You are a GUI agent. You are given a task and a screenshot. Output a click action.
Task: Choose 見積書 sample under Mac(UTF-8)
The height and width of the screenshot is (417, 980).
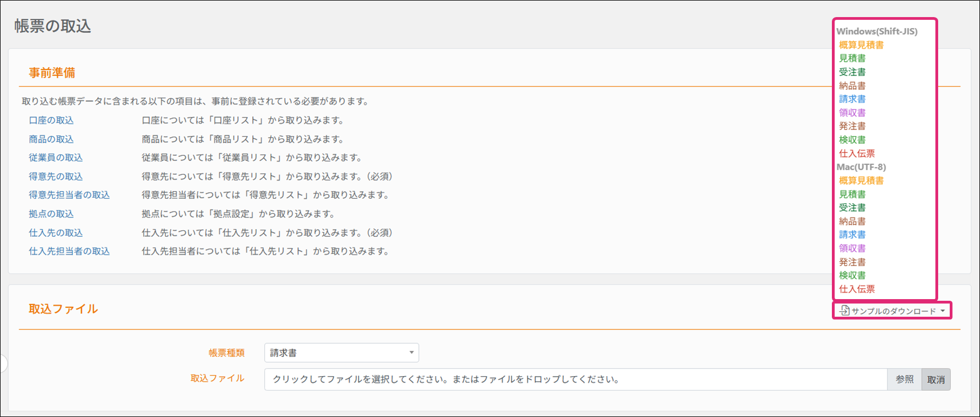(852, 194)
